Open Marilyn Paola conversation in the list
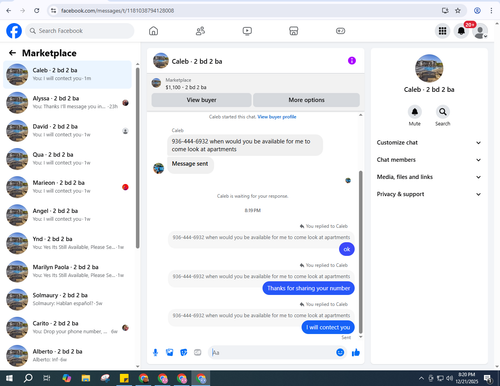 click(67, 271)
